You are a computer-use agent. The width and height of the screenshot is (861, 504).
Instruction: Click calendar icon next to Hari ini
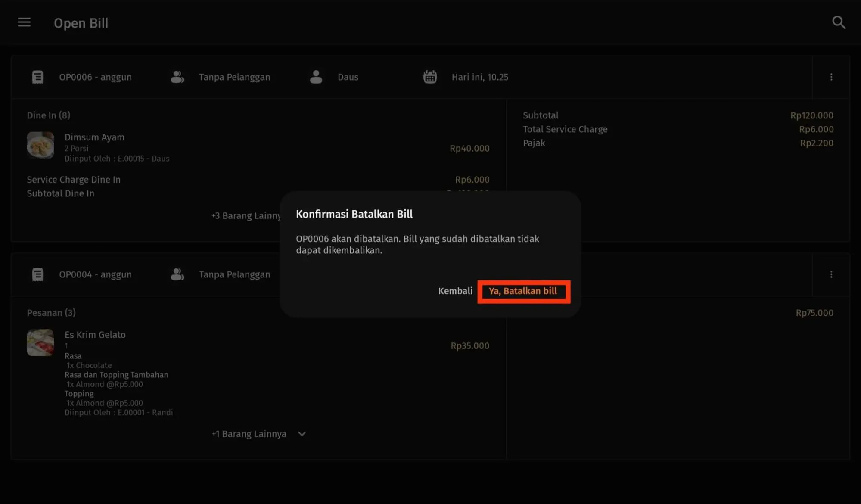[x=430, y=77]
